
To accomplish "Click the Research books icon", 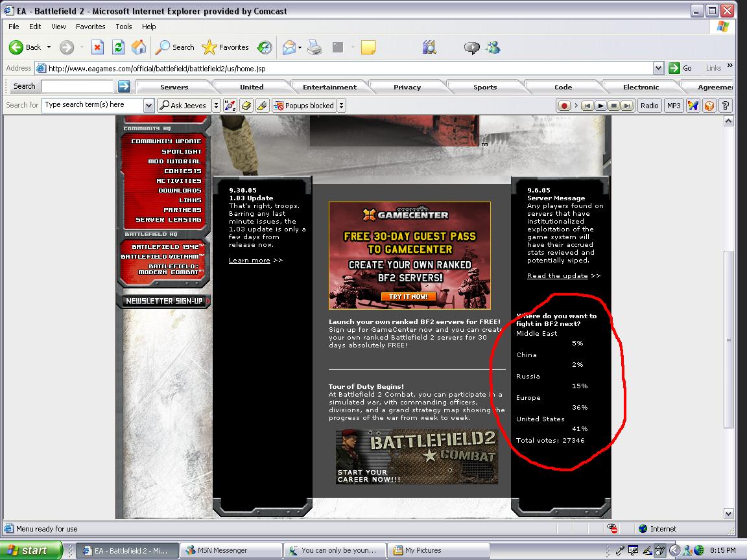I will coord(429,47).
